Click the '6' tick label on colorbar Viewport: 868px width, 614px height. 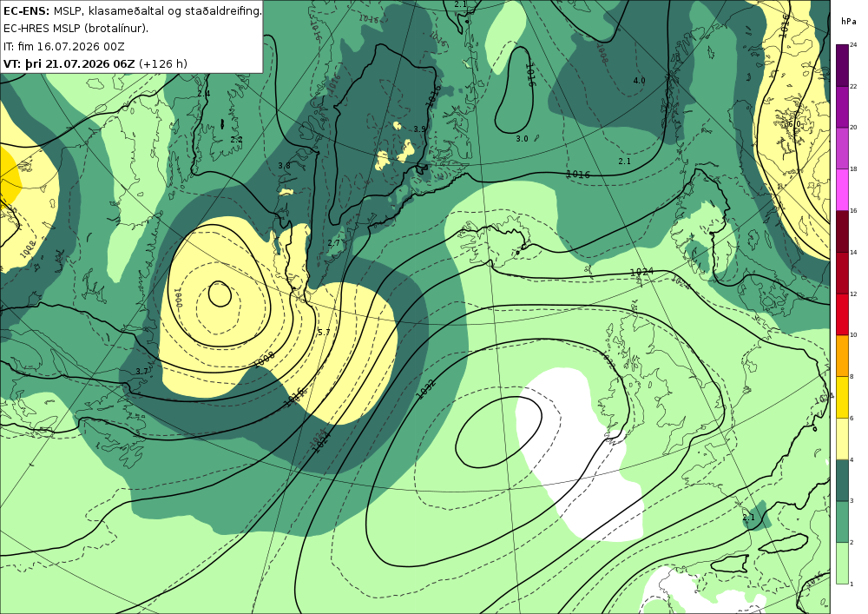pyautogui.click(x=852, y=418)
